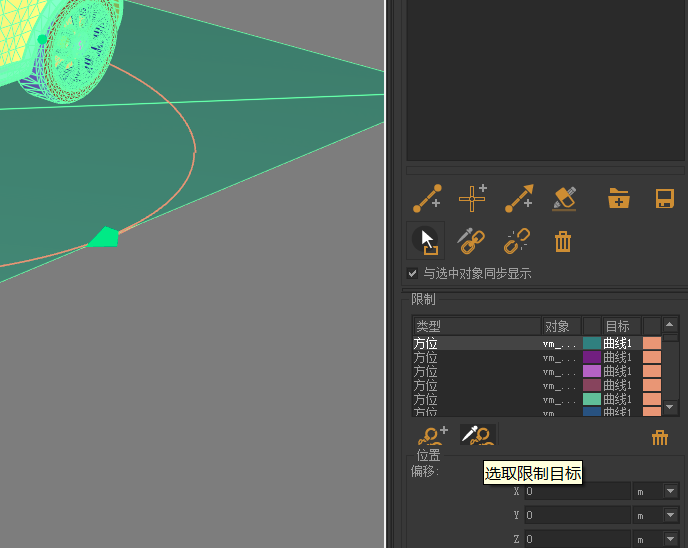Open the X offset unit dropdown
Screen dimensions: 688x548
click(671, 491)
